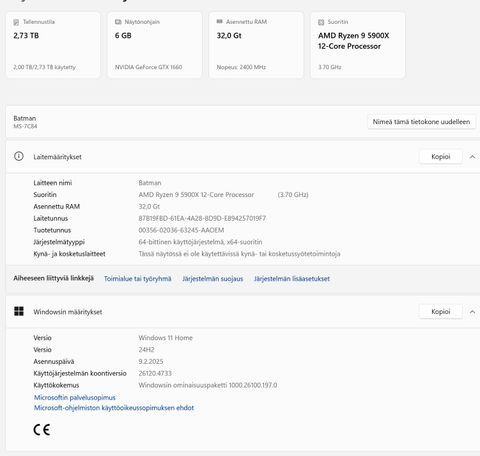Select the 64-bittinen käyttöjärjestelmä value

200,242
